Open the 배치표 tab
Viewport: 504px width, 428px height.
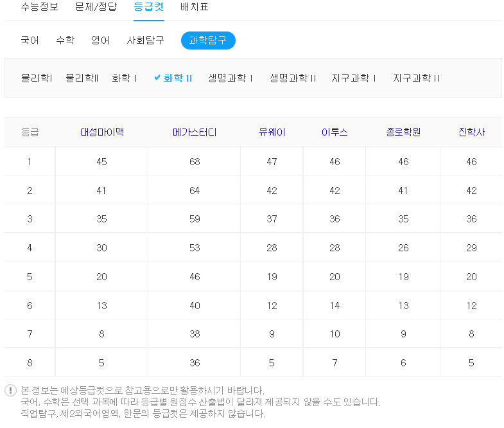[x=194, y=7]
